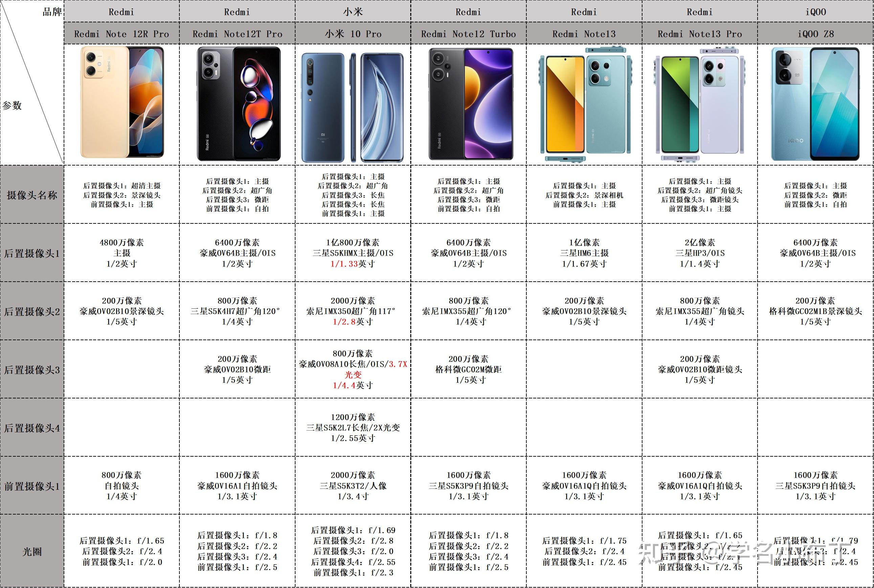Click the 三星S5K2L7长焦/2X光变 cell
The width and height of the screenshot is (874, 588).
353,428
